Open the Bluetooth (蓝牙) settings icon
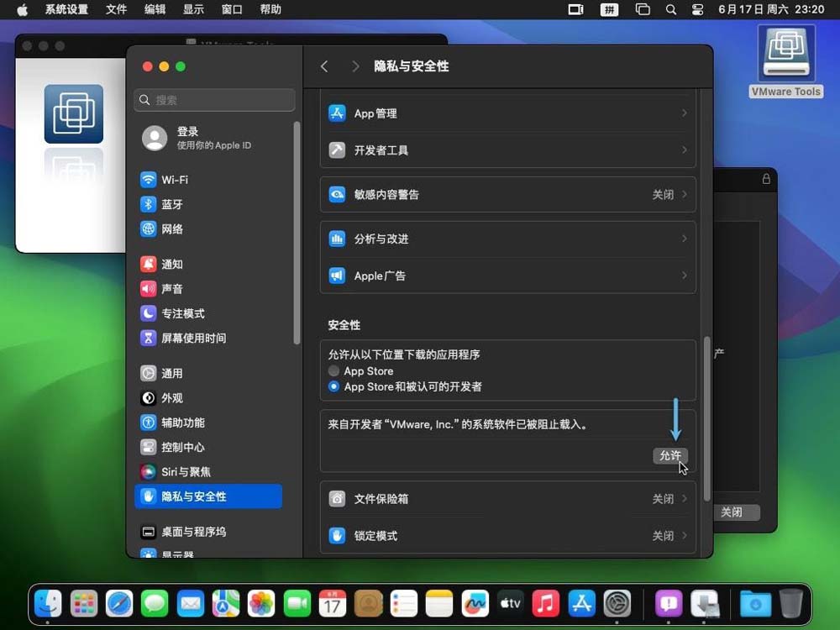This screenshot has width=840, height=630. tap(149, 204)
